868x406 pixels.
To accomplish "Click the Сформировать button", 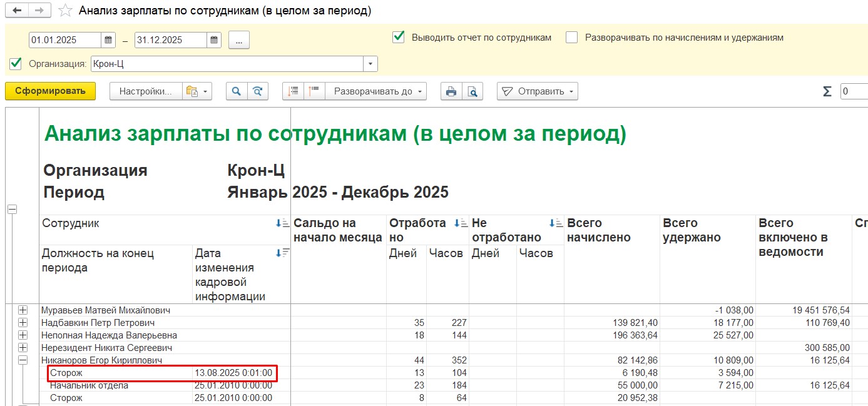I will click(x=50, y=91).
